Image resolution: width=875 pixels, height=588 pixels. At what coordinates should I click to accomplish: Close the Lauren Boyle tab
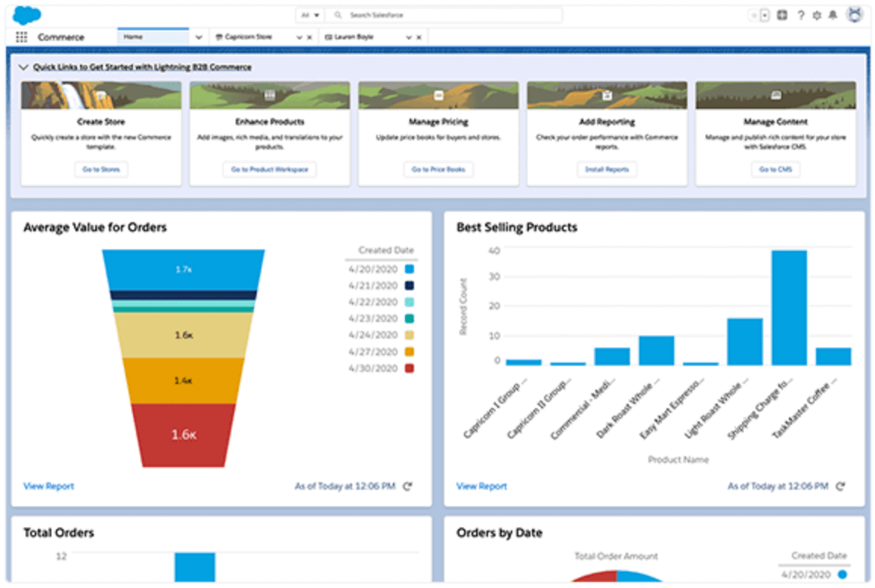coord(419,36)
